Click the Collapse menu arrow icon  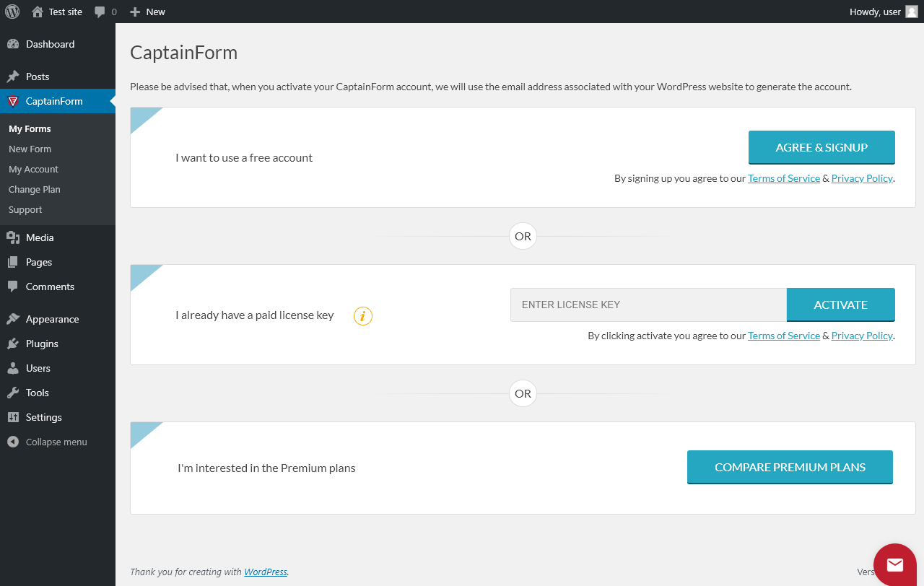[13, 442]
